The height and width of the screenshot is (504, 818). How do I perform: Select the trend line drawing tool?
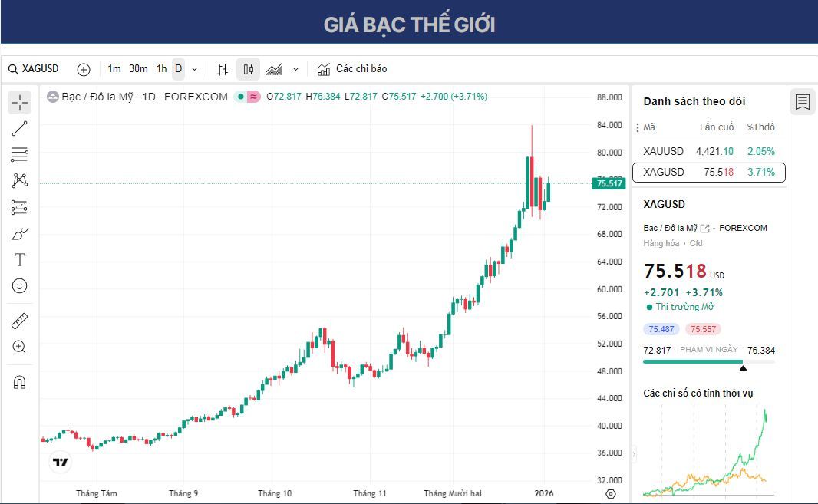coord(19,128)
